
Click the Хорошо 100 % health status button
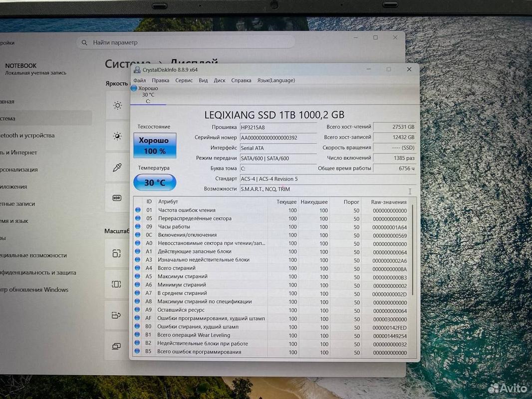155,146
